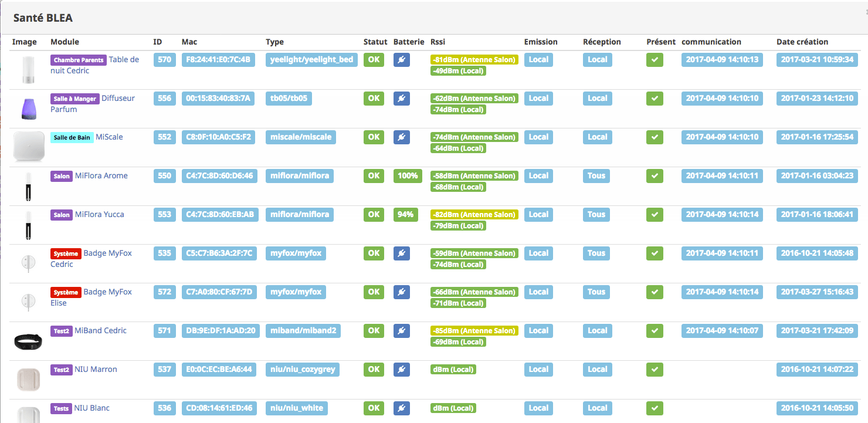Open the Badge MyFox Cedric module link
This screenshot has width=868, height=423.
[x=91, y=258]
